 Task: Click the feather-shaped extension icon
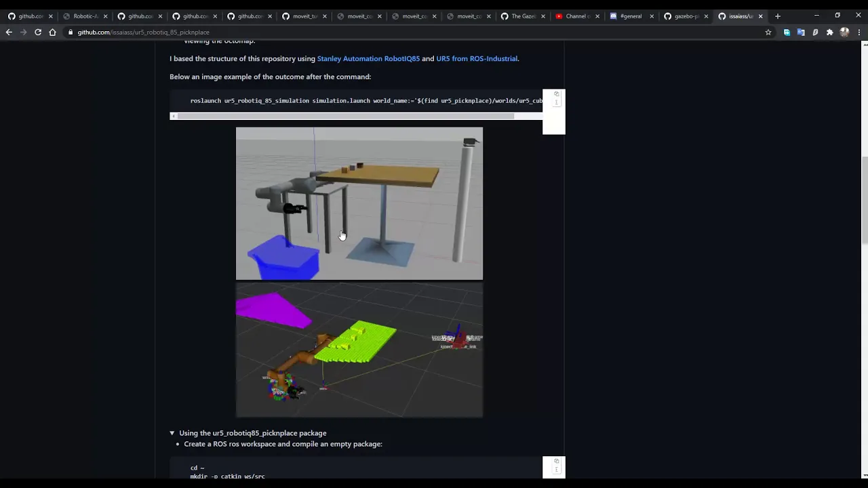(815, 32)
